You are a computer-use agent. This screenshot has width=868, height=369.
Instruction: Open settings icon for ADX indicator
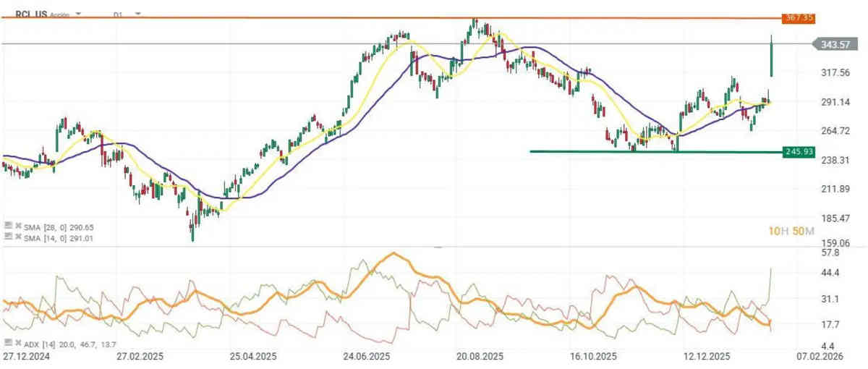coord(7,342)
